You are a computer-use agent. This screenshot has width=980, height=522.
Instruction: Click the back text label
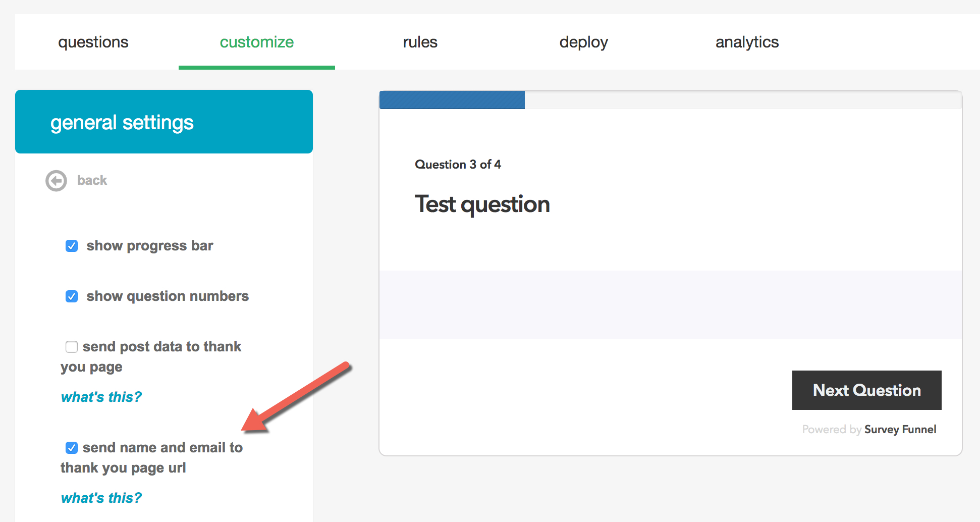tap(92, 181)
